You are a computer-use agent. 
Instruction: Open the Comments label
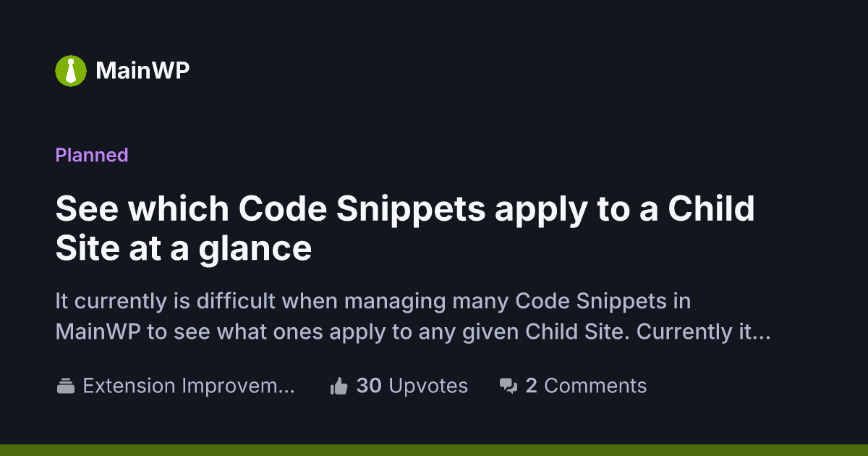[595, 386]
